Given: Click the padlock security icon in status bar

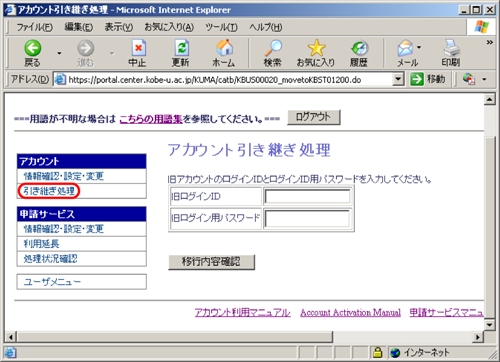Looking at the screenshot, I should [377, 352].
